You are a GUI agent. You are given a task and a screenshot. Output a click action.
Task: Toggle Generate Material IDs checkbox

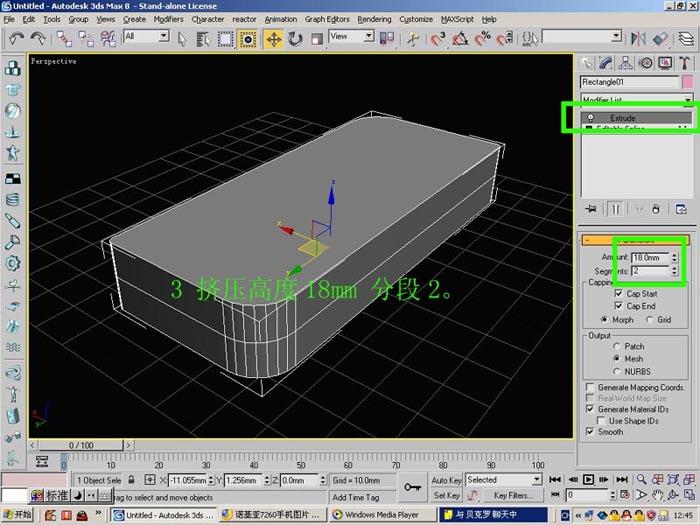point(590,409)
